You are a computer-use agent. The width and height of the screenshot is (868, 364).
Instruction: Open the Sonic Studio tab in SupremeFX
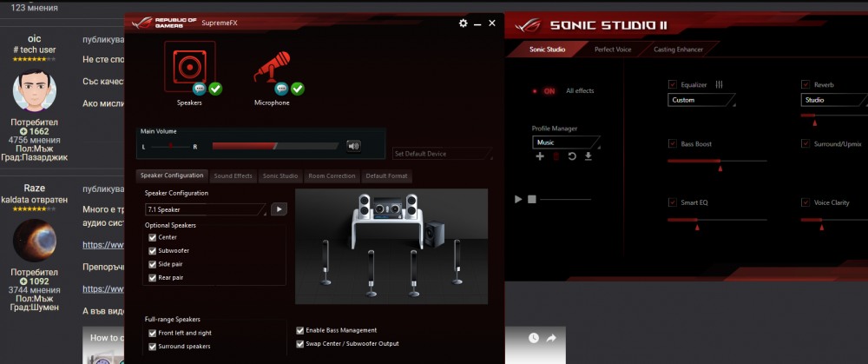(280, 175)
